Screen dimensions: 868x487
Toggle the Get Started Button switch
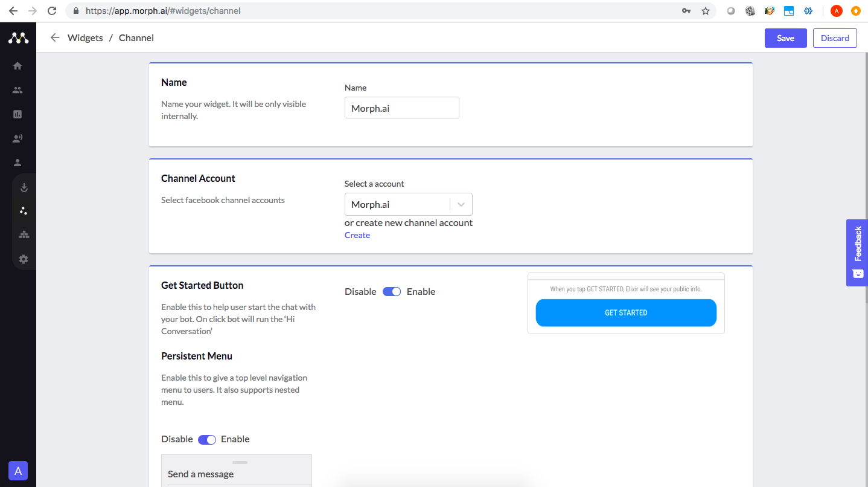tap(392, 292)
